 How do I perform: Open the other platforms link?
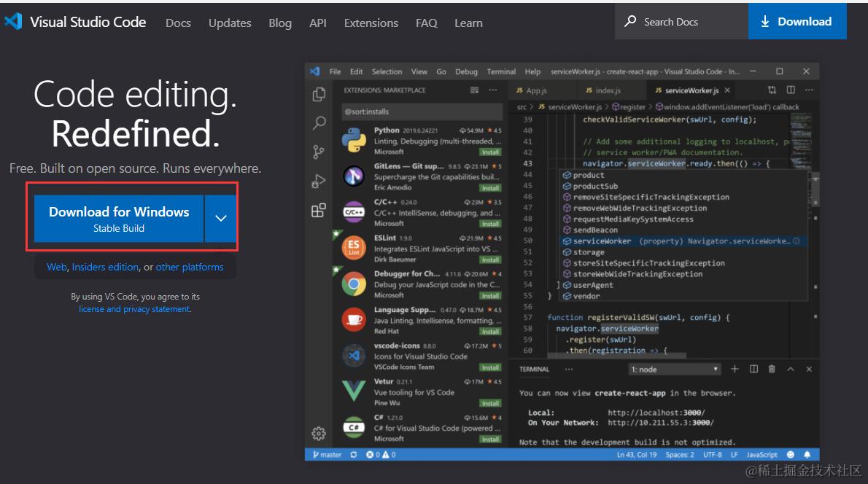(x=190, y=267)
